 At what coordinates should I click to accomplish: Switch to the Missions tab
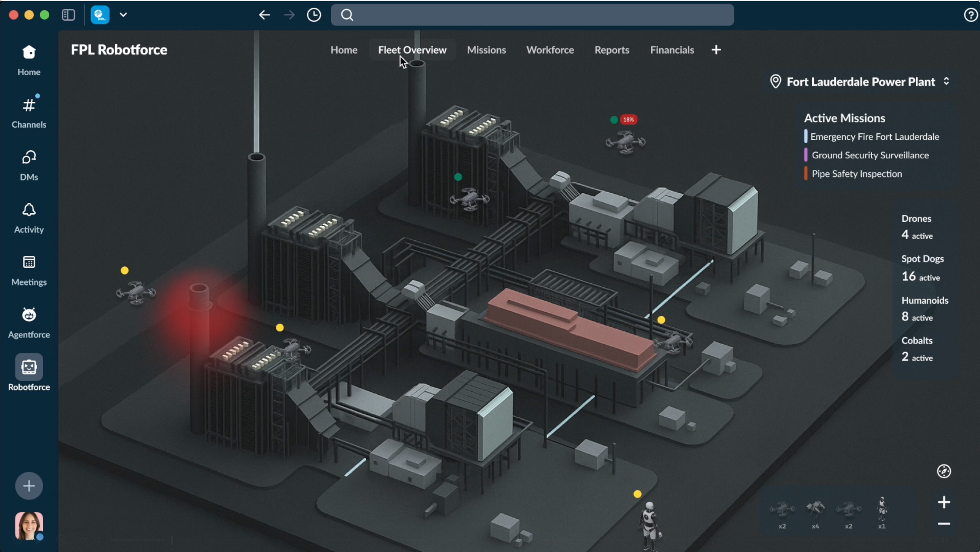point(486,50)
